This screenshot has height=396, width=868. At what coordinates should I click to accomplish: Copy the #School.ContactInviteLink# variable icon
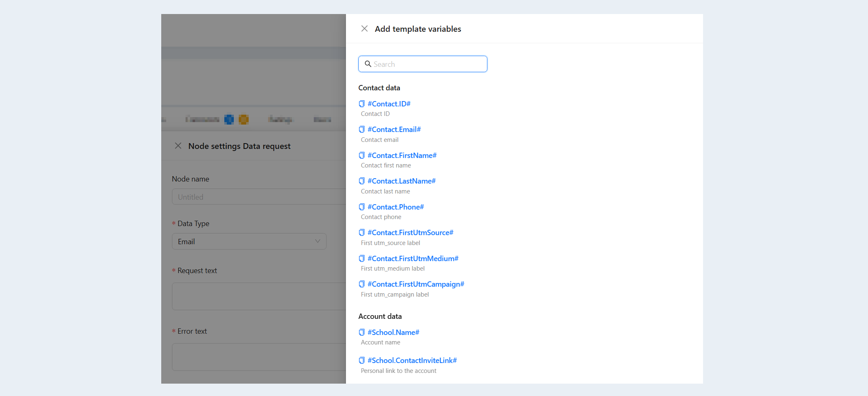[362, 361]
